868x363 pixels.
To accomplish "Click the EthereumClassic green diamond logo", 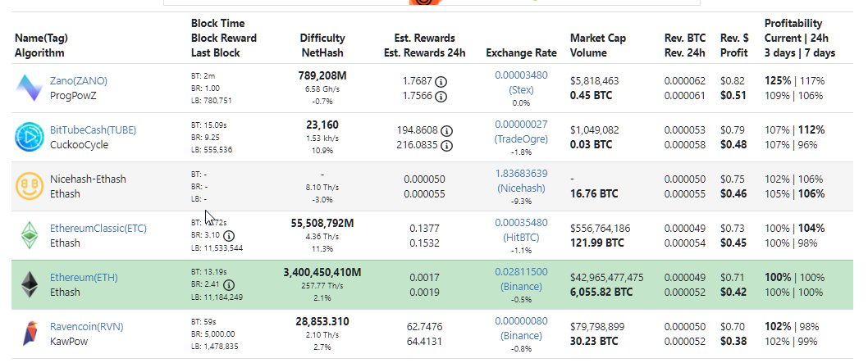I will pyautogui.click(x=30, y=235).
